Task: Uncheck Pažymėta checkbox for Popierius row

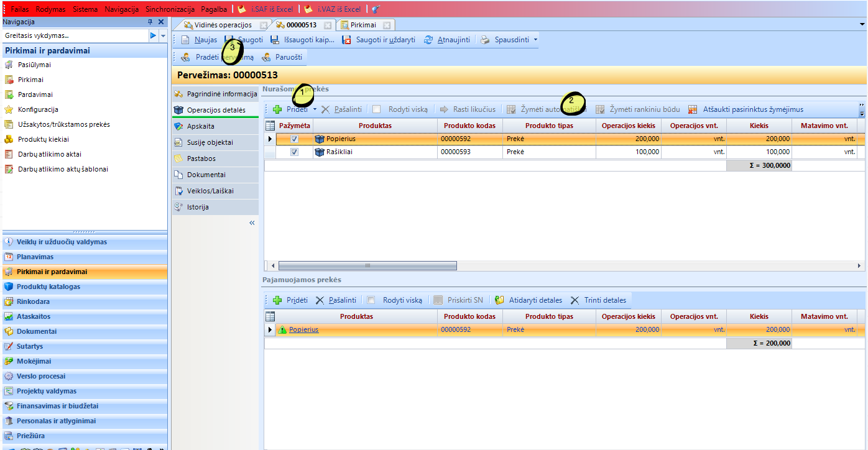Action: click(x=295, y=139)
